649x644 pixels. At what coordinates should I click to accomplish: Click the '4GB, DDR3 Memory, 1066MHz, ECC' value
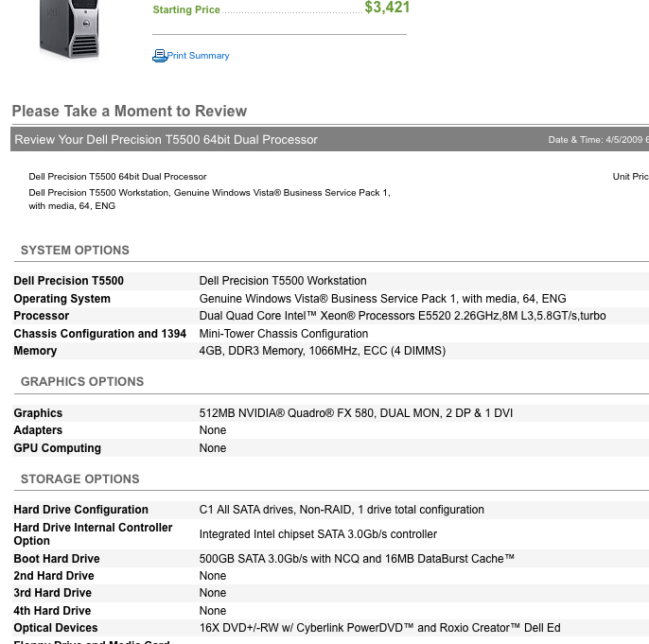[322, 351]
